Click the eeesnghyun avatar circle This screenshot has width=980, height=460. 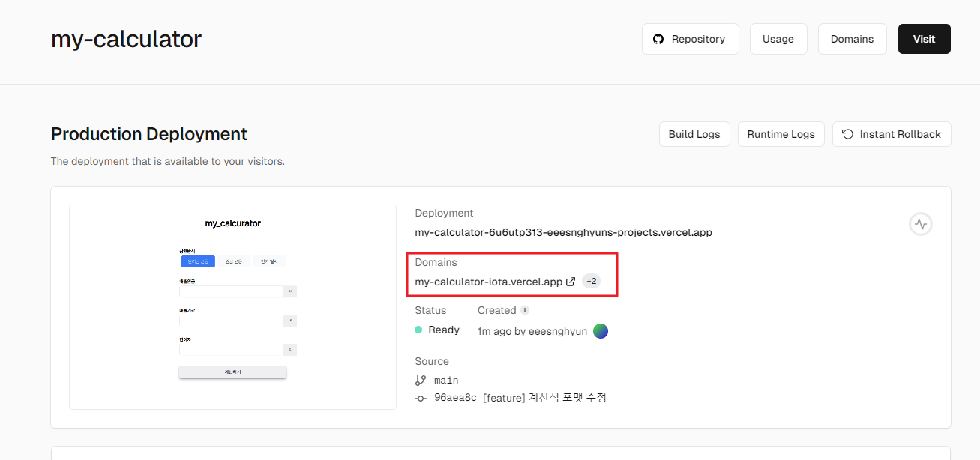[601, 331]
